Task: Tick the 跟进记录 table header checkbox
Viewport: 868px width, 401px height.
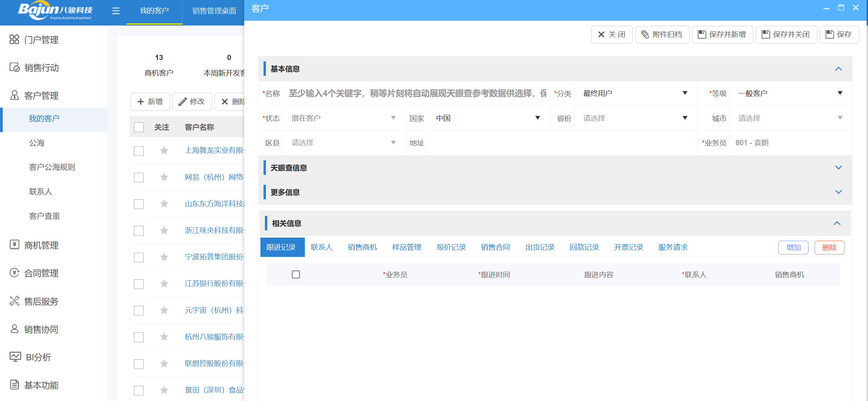Action: pyautogui.click(x=296, y=274)
